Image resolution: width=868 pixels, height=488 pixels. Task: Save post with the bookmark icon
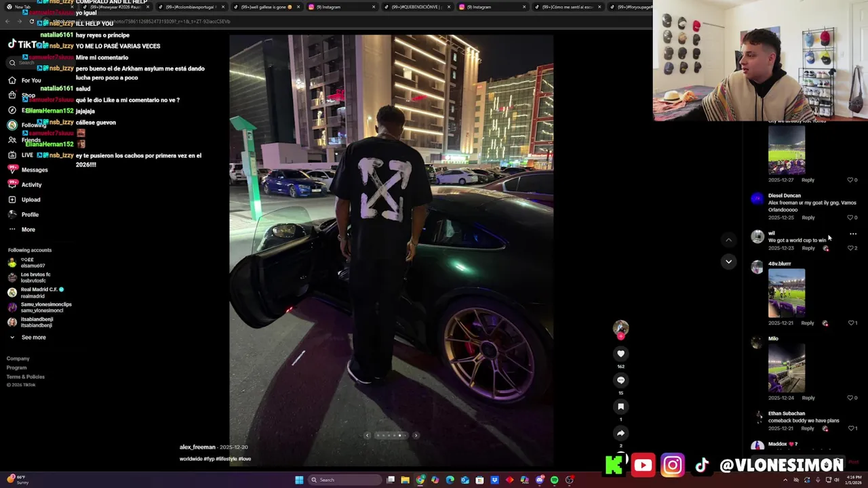tap(620, 407)
